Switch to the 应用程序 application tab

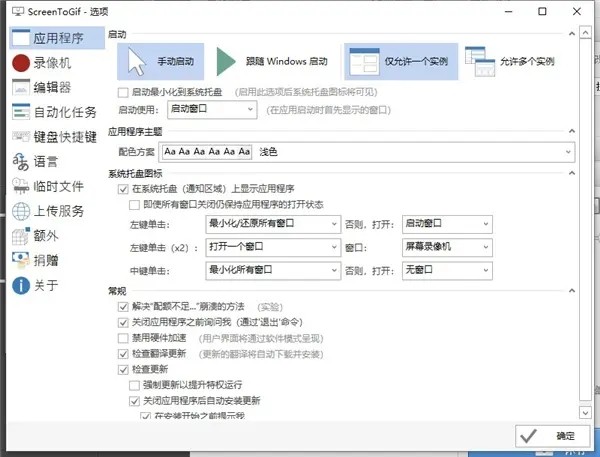click(55, 38)
